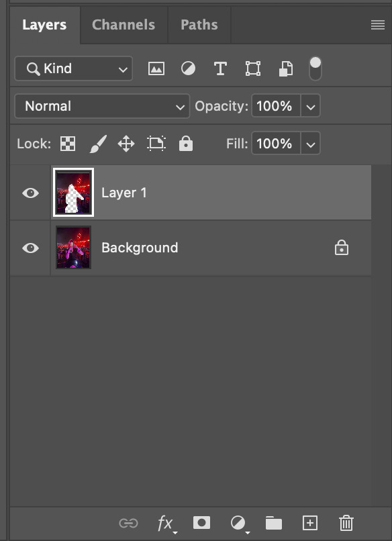392x541 pixels.
Task: Toggle layer filtering switch on or off
Action: point(315,68)
